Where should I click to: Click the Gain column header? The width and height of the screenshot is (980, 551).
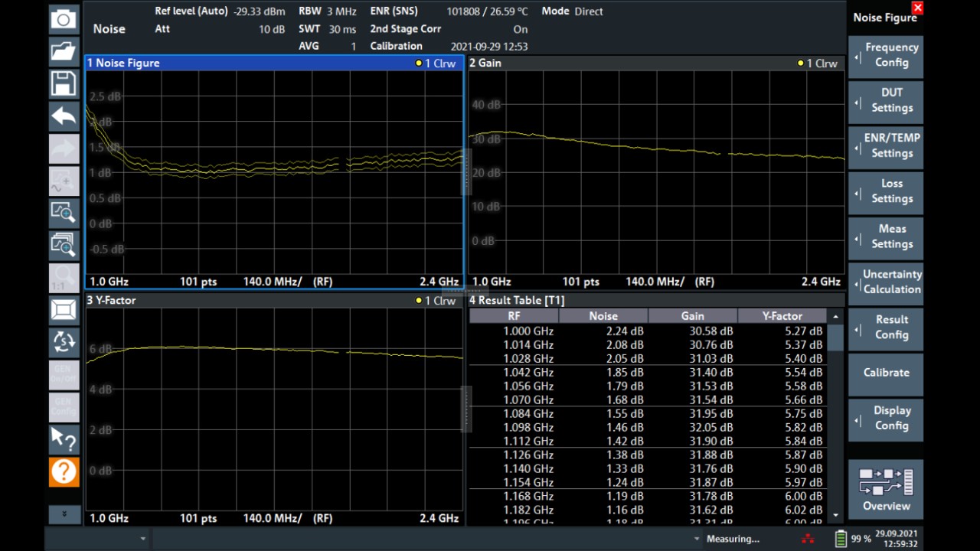[693, 316]
